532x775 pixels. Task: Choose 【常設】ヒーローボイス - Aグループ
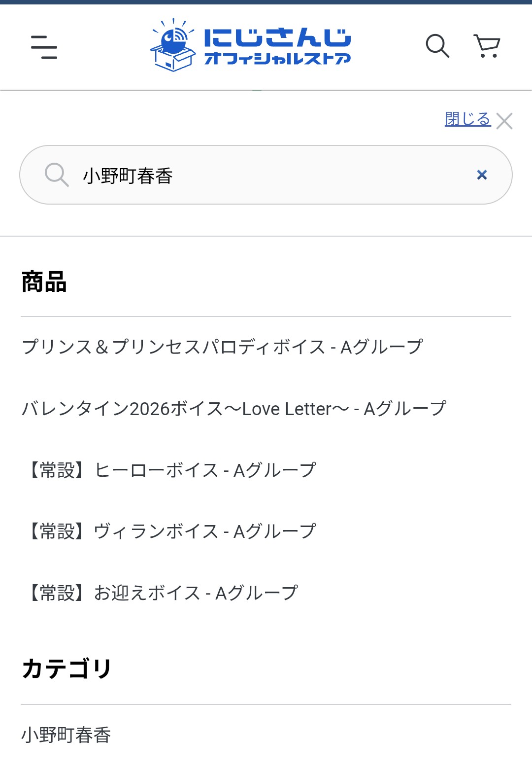click(x=169, y=470)
